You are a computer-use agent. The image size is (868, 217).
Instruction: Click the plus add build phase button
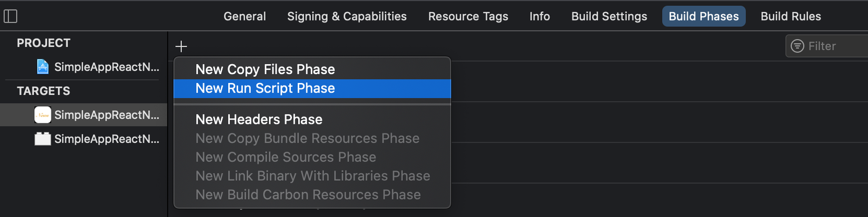coord(181,47)
